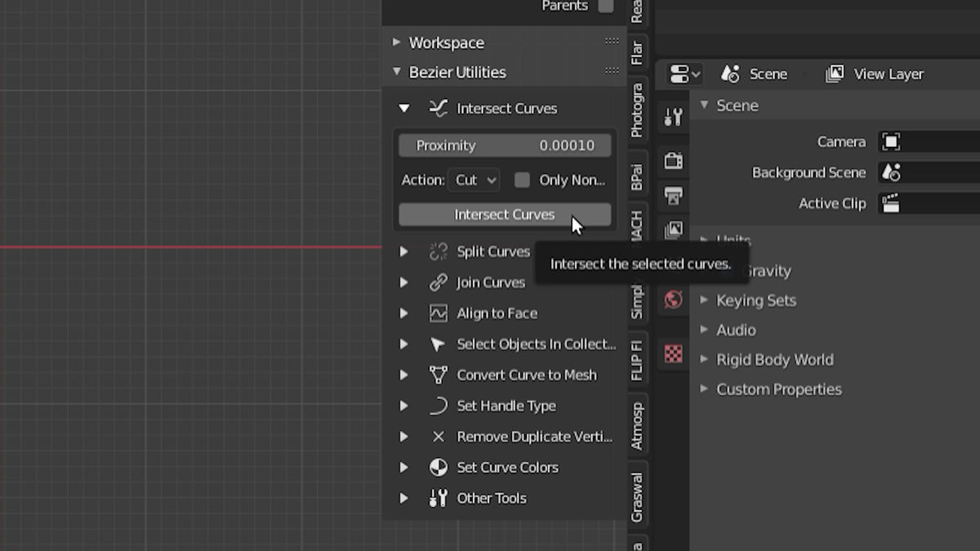Expand the Keying Sets panel
Viewport: 980px width, 551px height.
704,300
